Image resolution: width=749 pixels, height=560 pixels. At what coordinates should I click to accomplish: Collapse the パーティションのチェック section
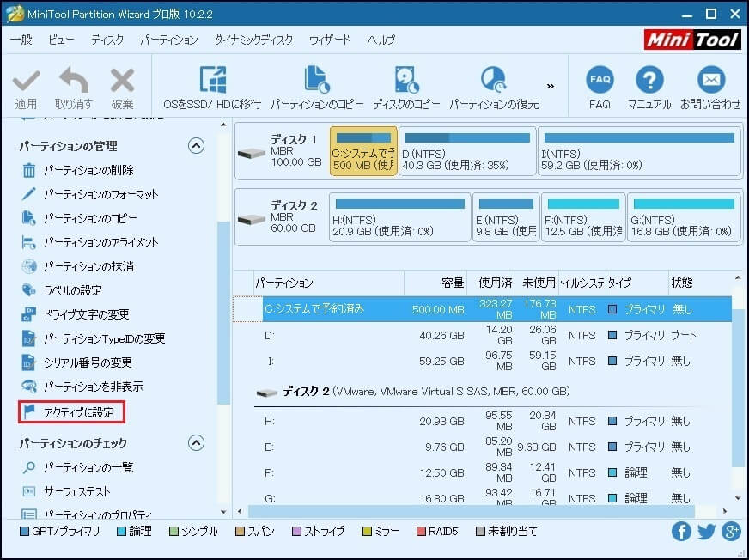pos(196,443)
